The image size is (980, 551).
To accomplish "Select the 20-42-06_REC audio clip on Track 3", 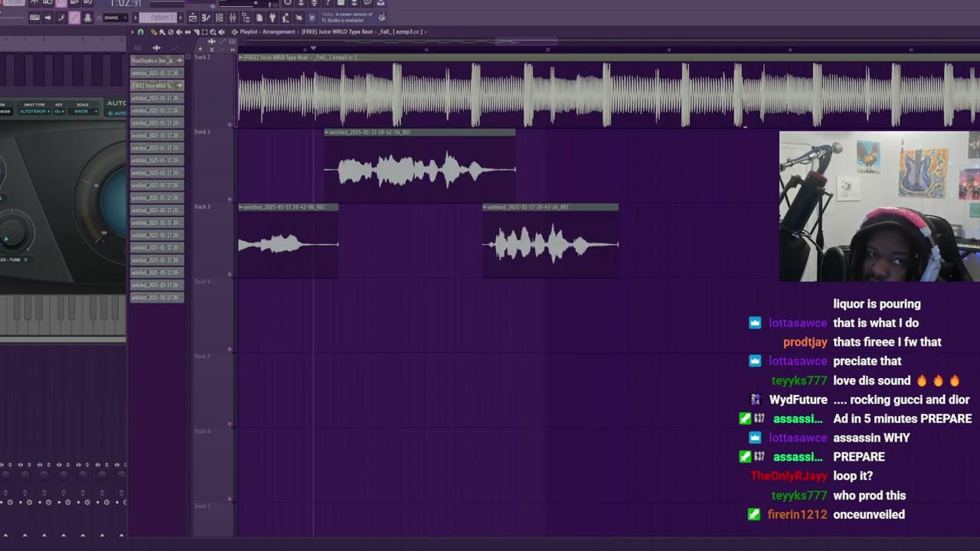I will click(x=288, y=240).
